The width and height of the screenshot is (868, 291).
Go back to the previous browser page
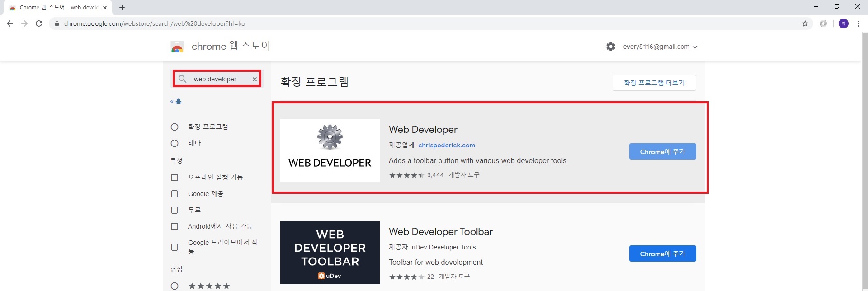10,23
